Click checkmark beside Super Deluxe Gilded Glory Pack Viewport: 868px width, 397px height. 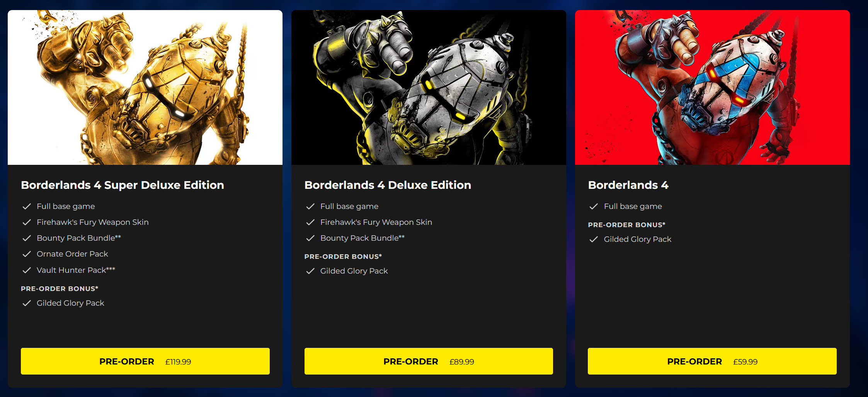(x=27, y=303)
